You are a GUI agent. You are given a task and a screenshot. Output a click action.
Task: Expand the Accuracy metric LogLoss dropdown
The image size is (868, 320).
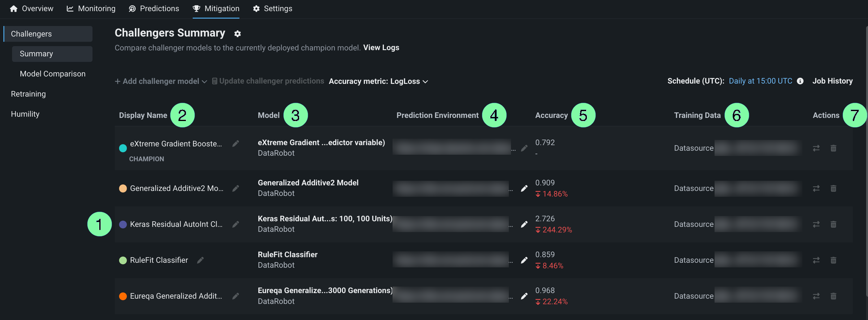click(378, 81)
